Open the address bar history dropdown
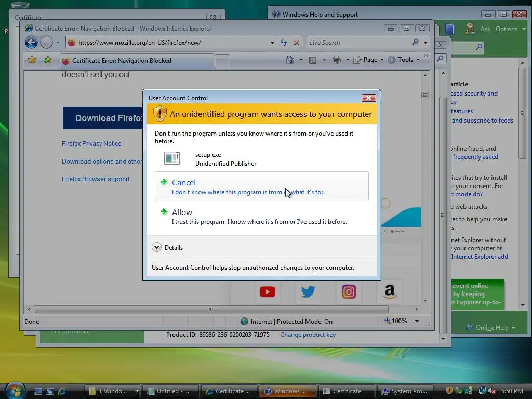Image resolution: width=532 pixels, height=399 pixels. (x=272, y=43)
